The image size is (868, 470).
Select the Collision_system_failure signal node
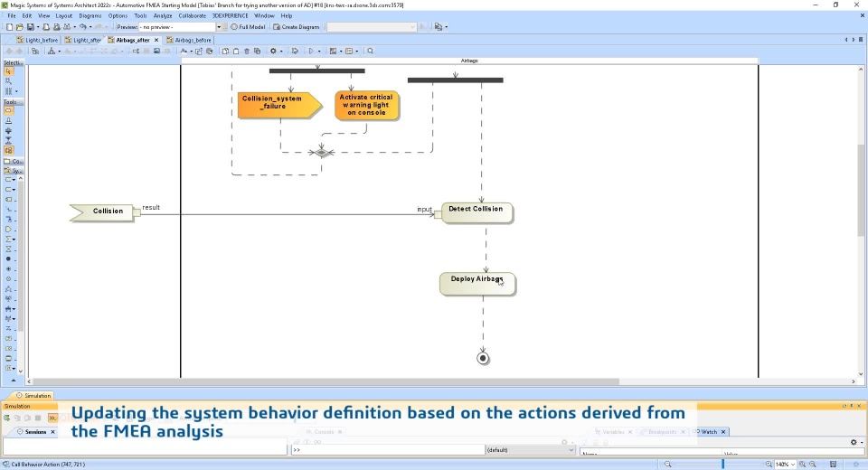(279, 105)
